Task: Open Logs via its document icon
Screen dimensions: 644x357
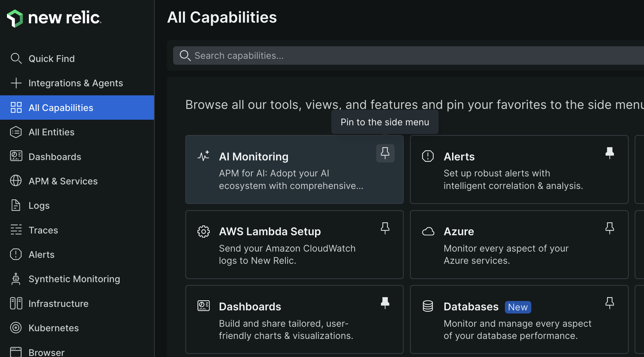Action: (x=16, y=205)
